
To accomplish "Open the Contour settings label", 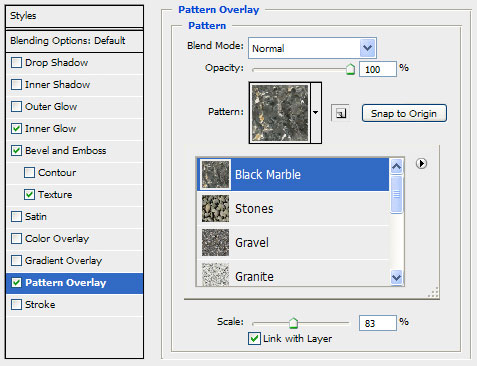I will (x=57, y=173).
